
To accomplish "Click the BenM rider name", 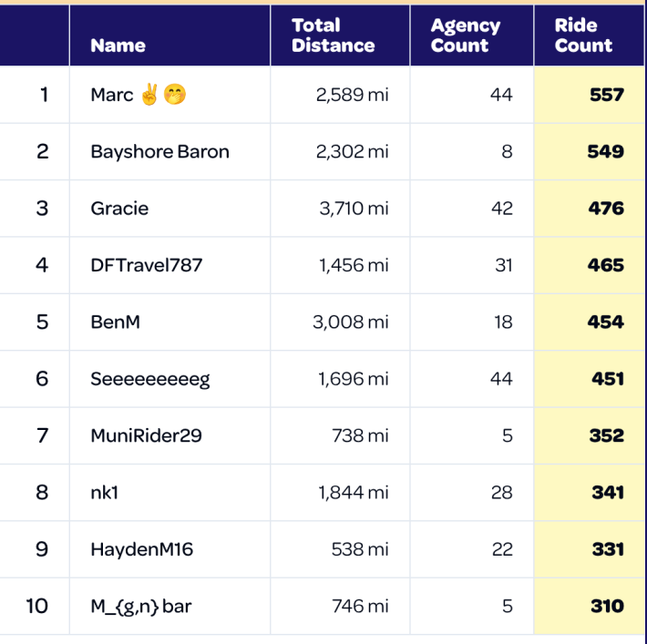I will 115,322.
